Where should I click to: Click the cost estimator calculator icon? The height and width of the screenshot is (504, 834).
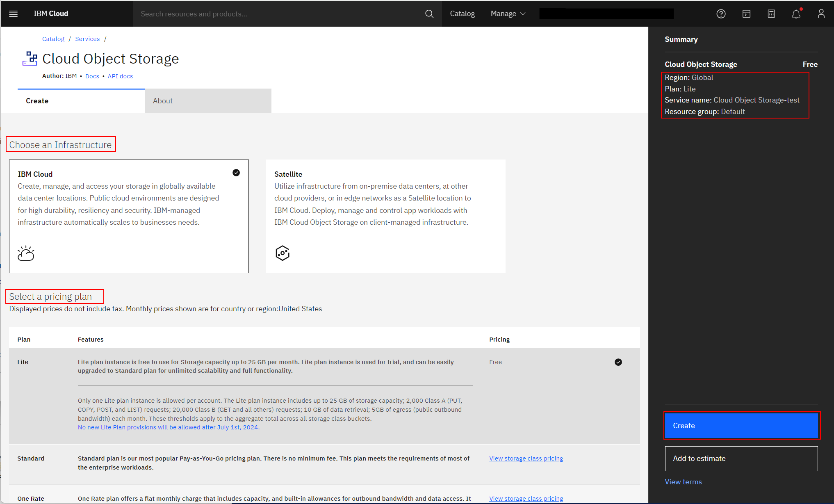click(771, 13)
